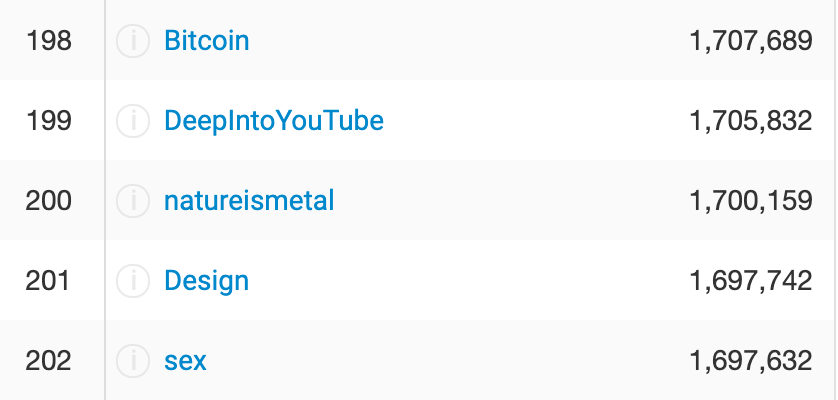Viewport: 838px width, 400px height.
Task: Select rank number 198
Action: pos(49,41)
